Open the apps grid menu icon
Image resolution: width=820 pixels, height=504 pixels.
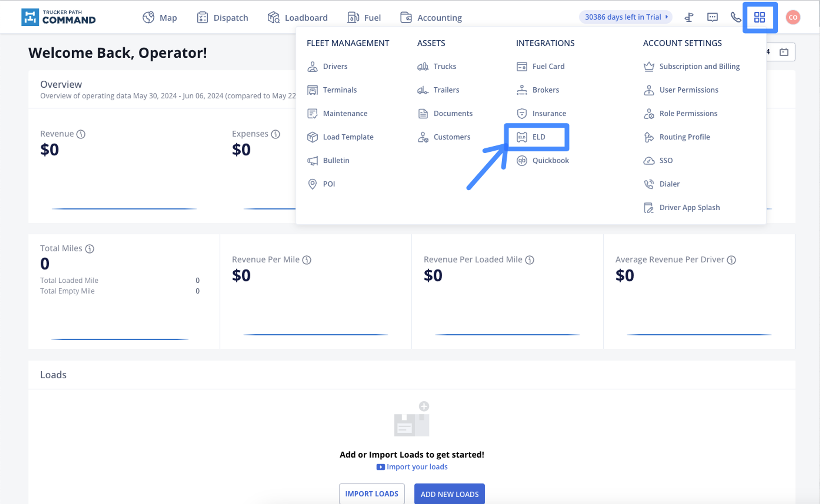(759, 17)
